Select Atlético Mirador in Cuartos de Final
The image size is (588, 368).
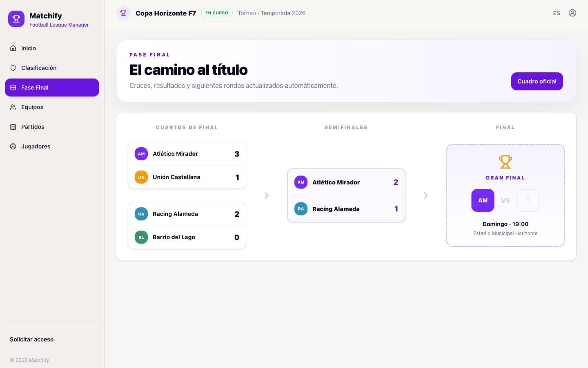(x=175, y=154)
